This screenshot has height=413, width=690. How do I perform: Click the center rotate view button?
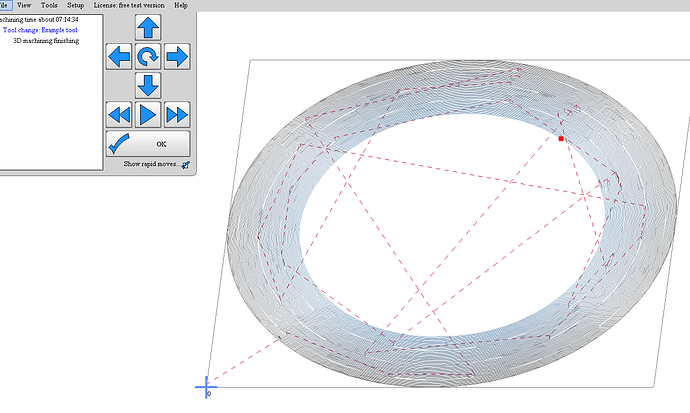pyautogui.click(x=148, y=56)
